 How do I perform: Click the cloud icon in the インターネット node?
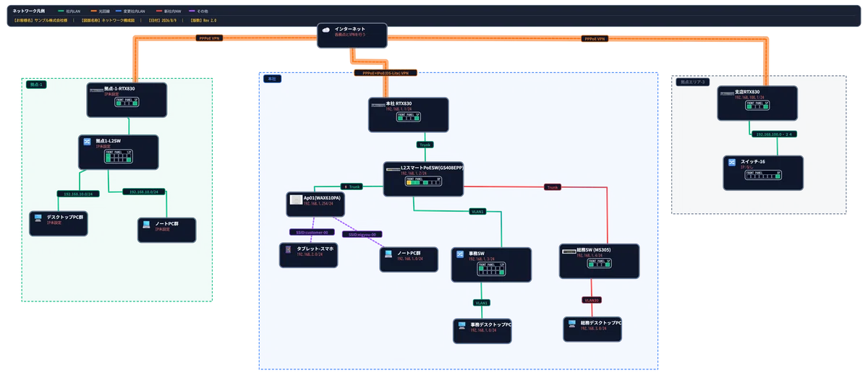[327, 30]
